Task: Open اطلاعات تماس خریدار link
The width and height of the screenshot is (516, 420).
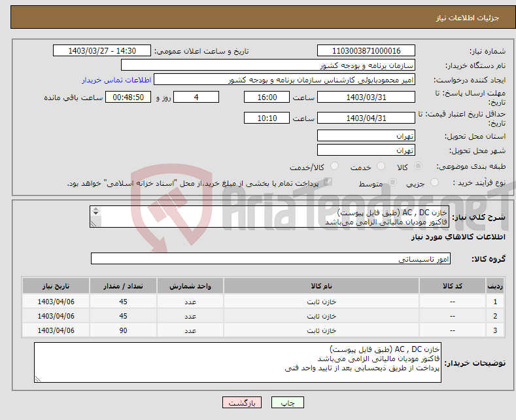Action: point(116,80)
